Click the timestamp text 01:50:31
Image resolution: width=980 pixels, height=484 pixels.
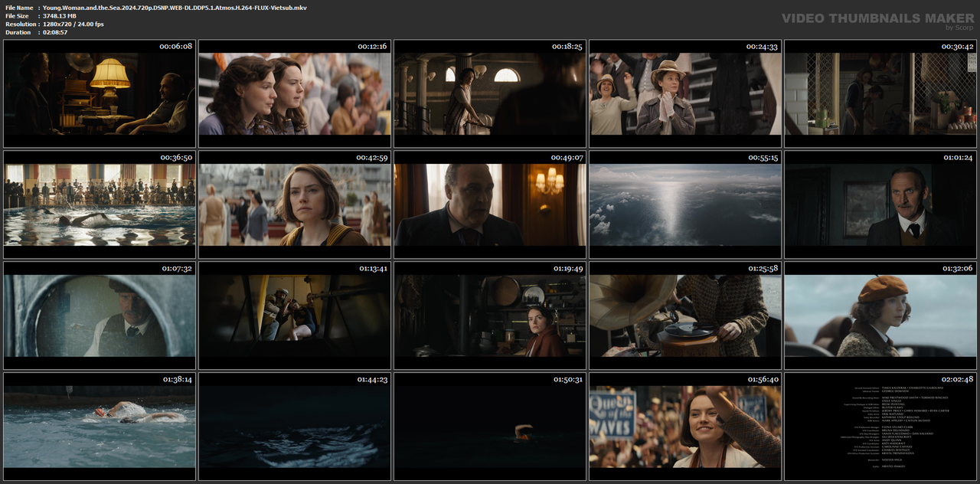pos(567,380)
